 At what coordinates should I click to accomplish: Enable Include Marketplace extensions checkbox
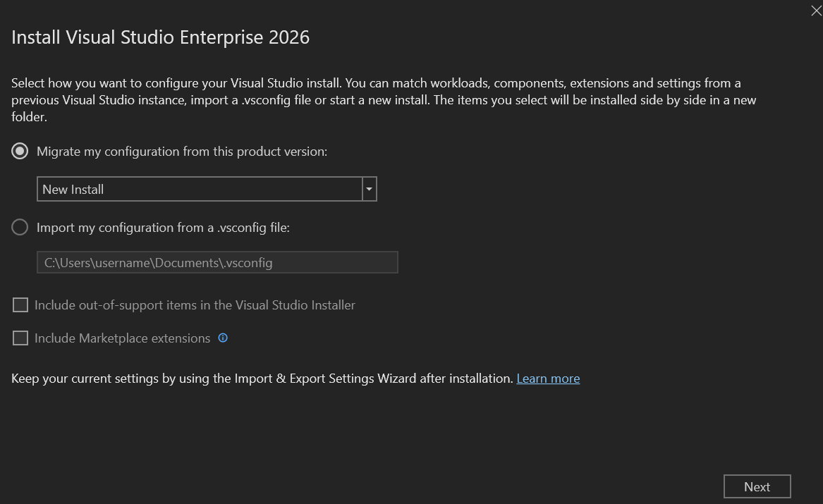[x=20, y=338]
